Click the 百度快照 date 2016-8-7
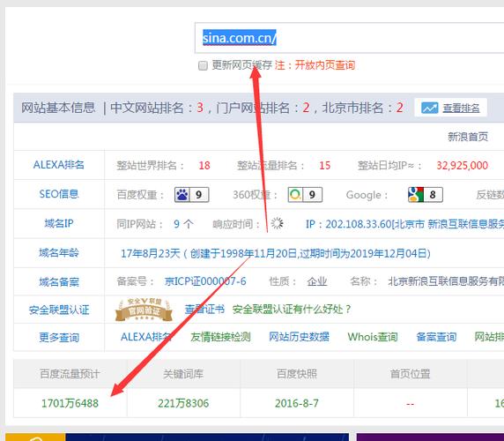 click(x=297, y=403)
